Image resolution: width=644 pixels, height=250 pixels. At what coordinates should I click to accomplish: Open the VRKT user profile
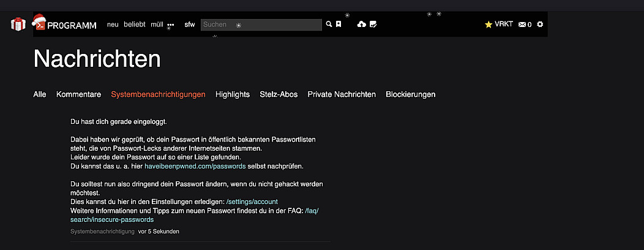(x=500, y=25)
